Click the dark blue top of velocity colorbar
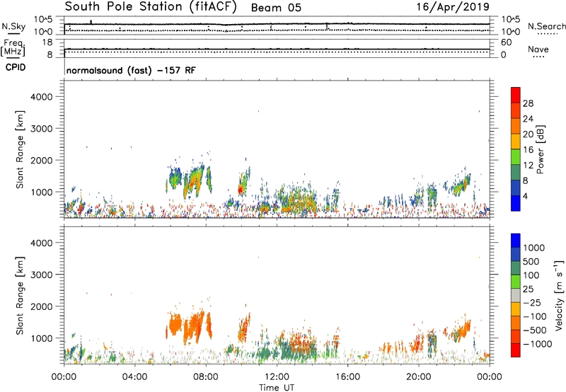Image resolution: width=566 pixels, height=392 pixels. (516, 241)
